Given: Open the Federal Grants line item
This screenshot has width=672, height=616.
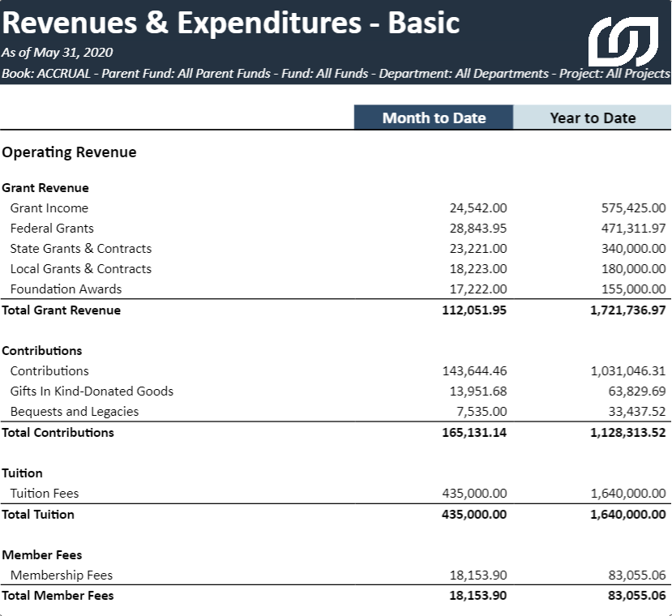Looking at the screenshot, I should click(x=52, y=229).
